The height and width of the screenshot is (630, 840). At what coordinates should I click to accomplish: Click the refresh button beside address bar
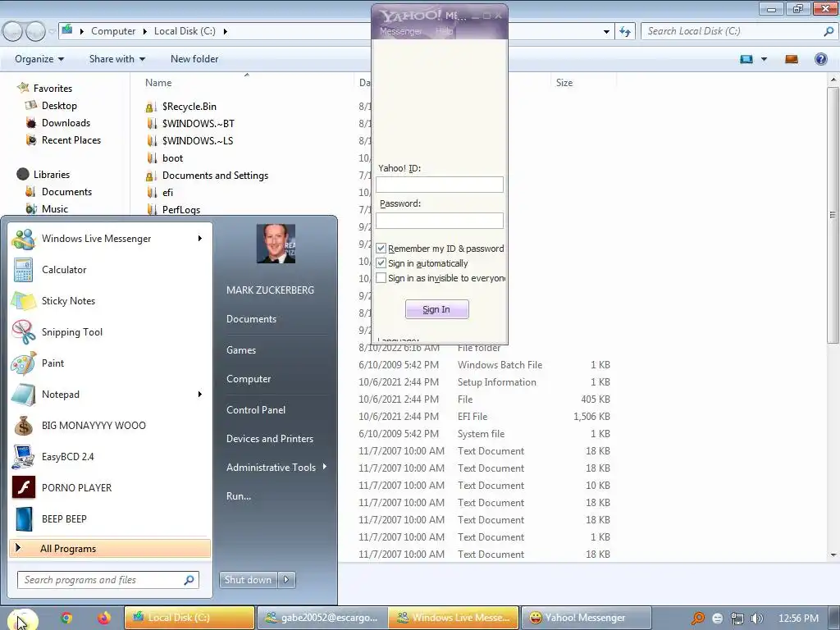pos(624,31)
